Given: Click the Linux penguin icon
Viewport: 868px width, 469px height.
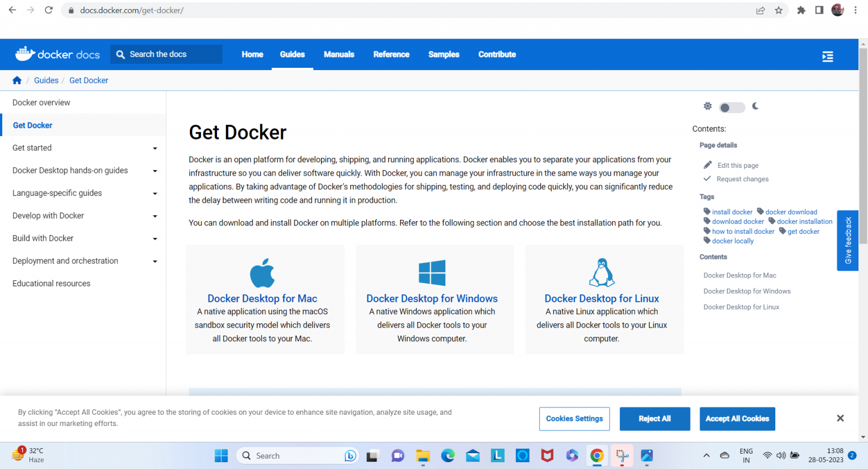Looking at the screenshot, I should [x=601, y=273].
